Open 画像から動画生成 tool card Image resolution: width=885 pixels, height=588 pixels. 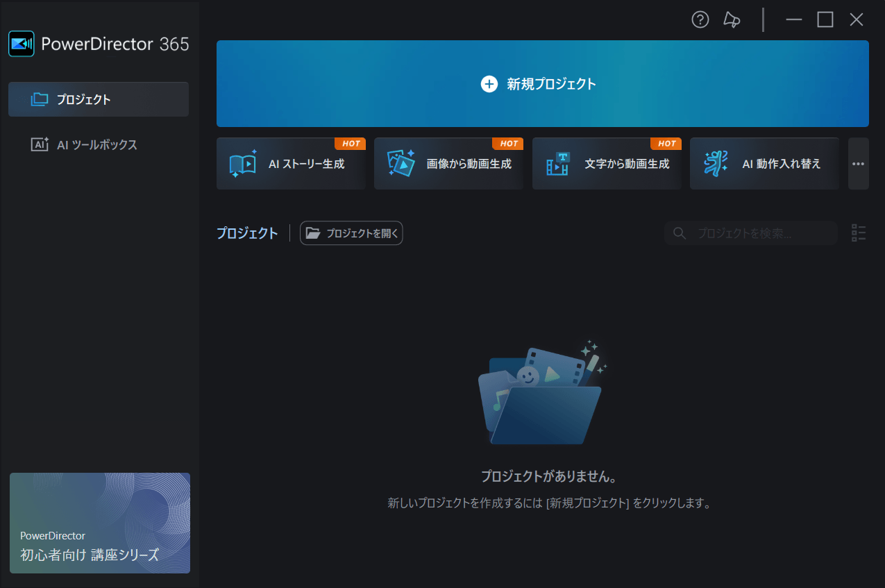[x=448, y=164]
